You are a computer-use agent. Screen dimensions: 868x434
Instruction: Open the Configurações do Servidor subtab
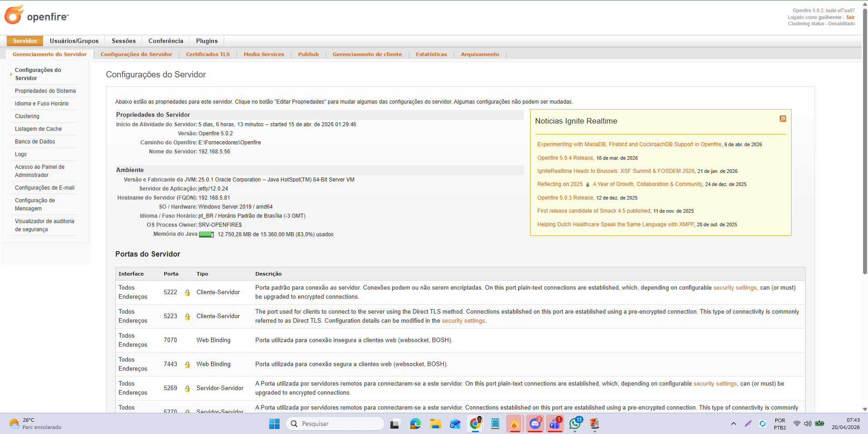[x=136, y=54]
